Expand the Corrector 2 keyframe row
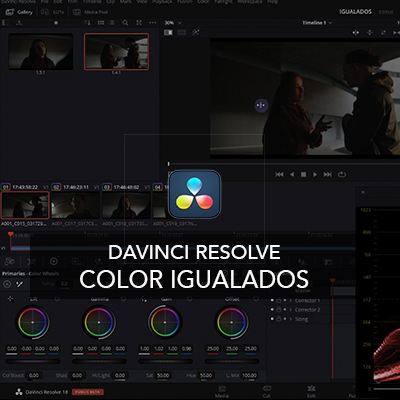 coord(291,310)
